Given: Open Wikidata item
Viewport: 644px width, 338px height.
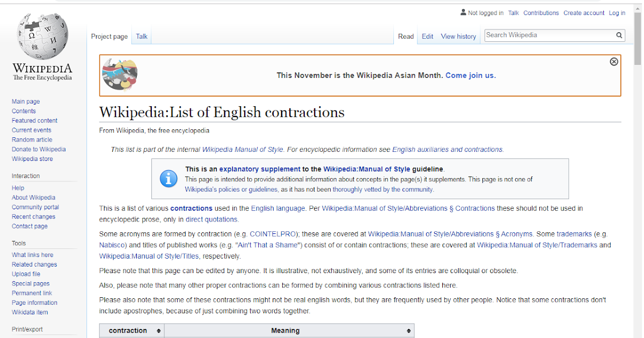Looking at the screenshot, I should point(30,313).
